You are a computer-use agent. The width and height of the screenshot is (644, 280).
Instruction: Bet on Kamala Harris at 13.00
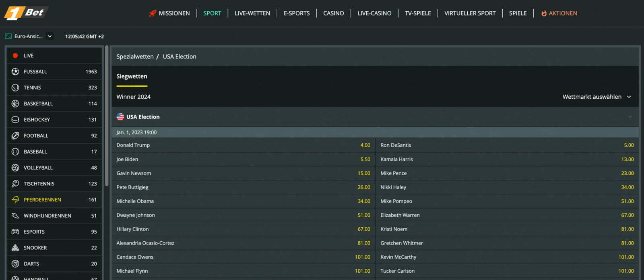point(507,159)
